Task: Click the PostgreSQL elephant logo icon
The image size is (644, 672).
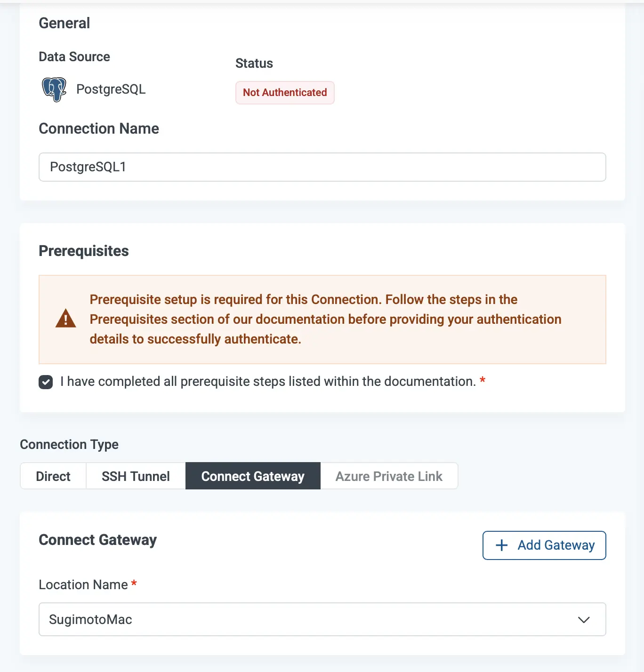Action: point(54,89)
